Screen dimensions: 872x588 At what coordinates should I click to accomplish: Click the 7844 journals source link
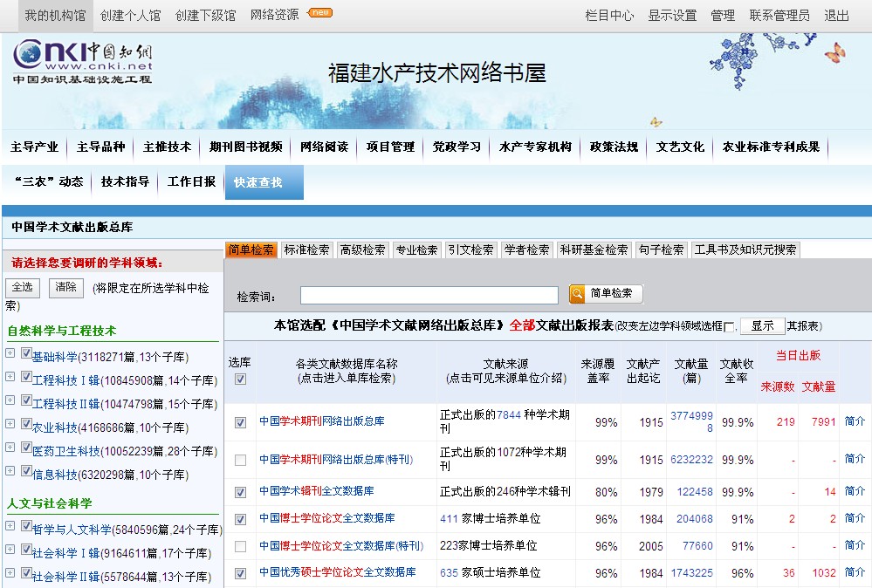click(509, 415)
